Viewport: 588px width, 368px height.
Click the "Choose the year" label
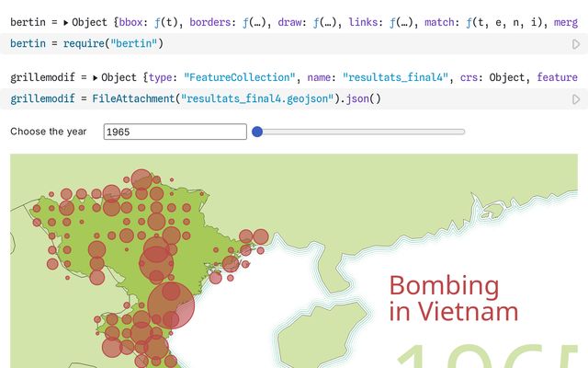[49, 132]
